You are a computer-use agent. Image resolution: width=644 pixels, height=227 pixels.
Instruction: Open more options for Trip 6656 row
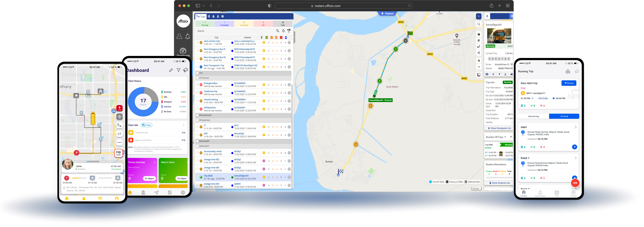coord(289,177)
